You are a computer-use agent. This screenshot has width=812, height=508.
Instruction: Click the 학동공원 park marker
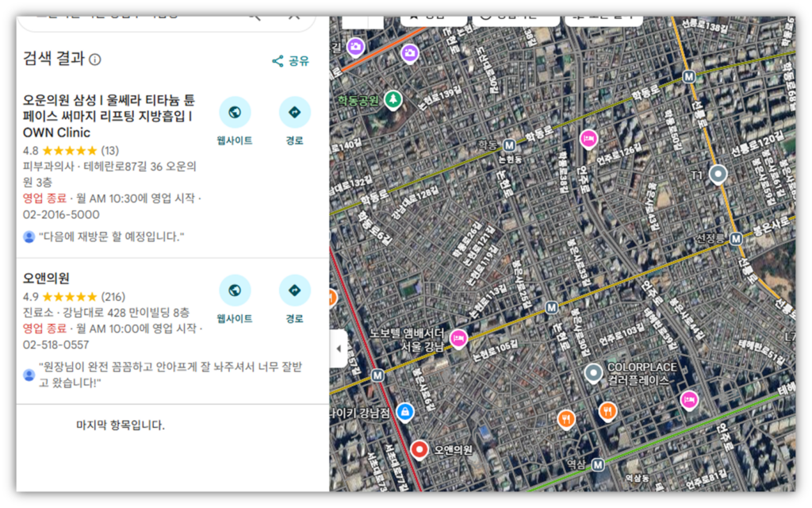coord(392,99)
